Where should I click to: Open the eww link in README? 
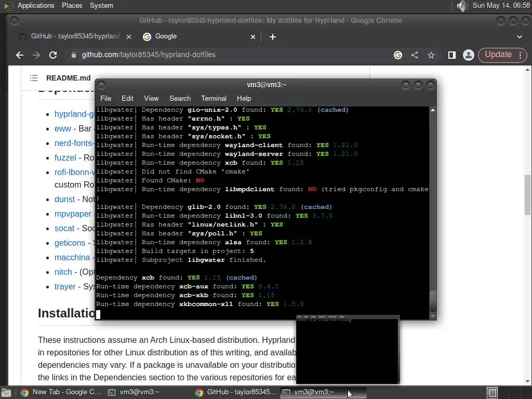(63, 129)
